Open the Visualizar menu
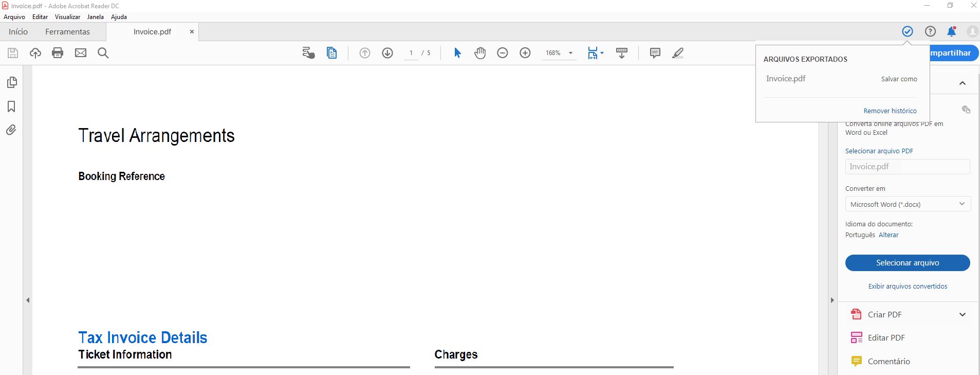The height and width of the screenshot is (375, 980). click(67, 17)
